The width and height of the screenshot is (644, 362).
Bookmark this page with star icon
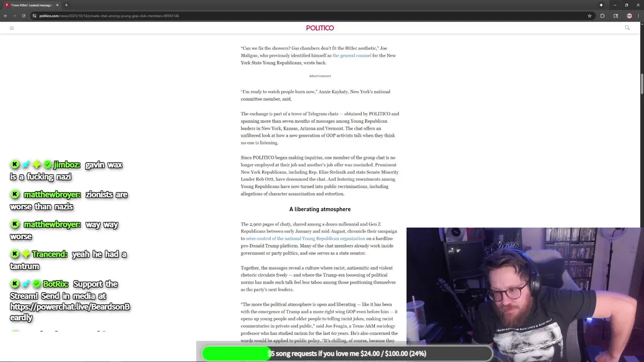590,16
